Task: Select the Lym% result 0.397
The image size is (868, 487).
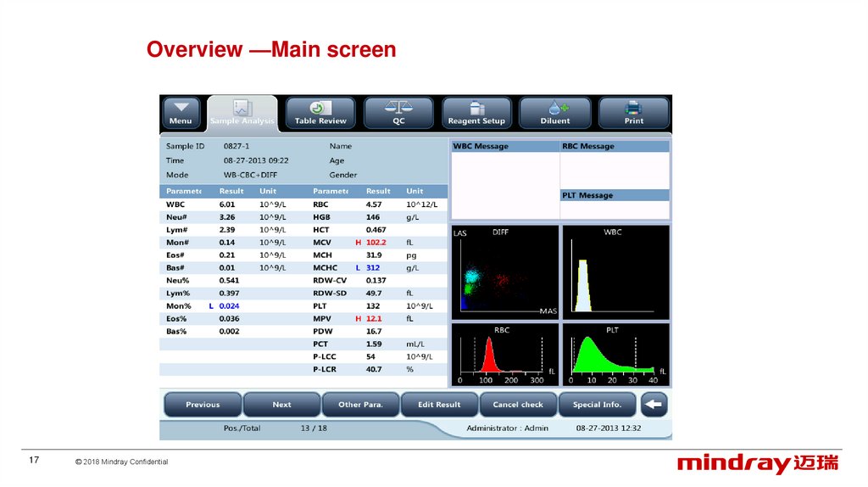Action: [x=229, y=294]
